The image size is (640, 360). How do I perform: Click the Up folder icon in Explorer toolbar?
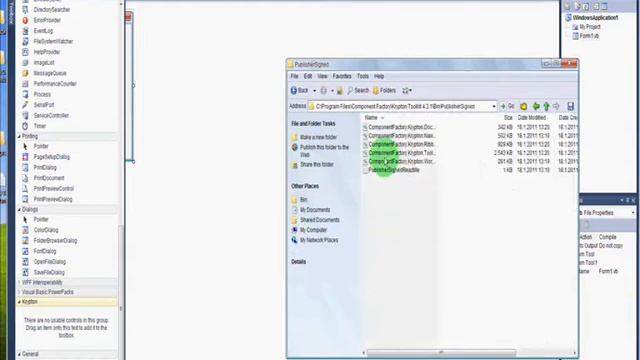pos(340,91)
